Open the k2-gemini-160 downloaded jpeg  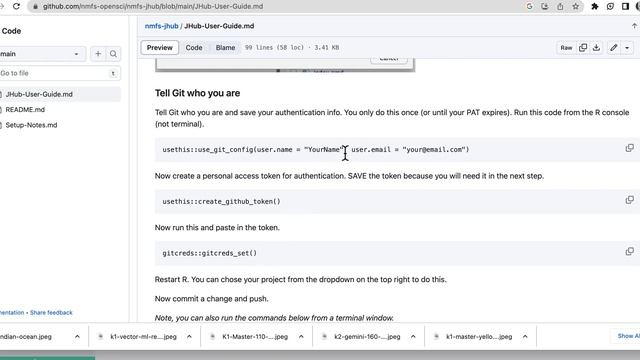[367, 337]
